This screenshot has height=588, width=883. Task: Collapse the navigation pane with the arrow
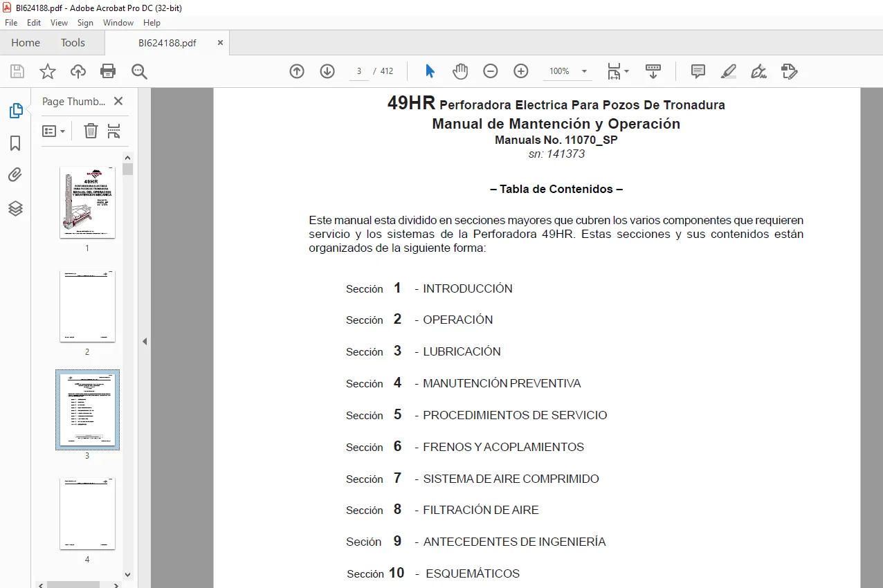pos(145,341)
